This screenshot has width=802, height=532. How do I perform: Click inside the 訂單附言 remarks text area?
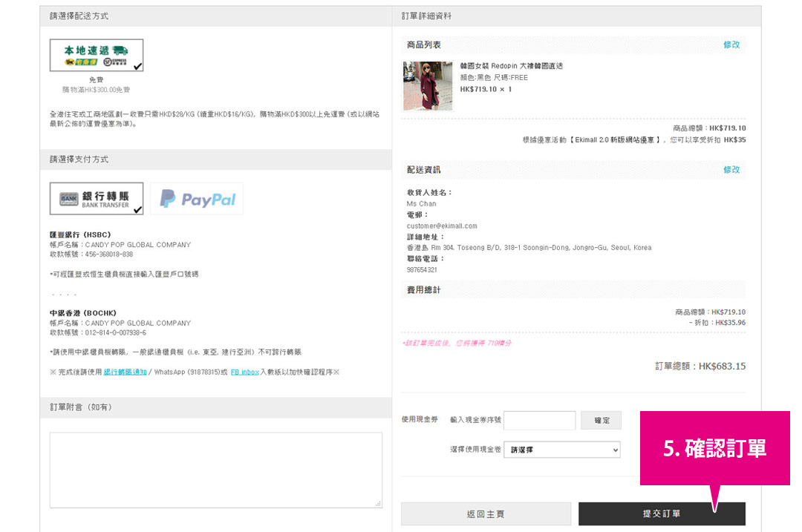[x=215, y=470]
